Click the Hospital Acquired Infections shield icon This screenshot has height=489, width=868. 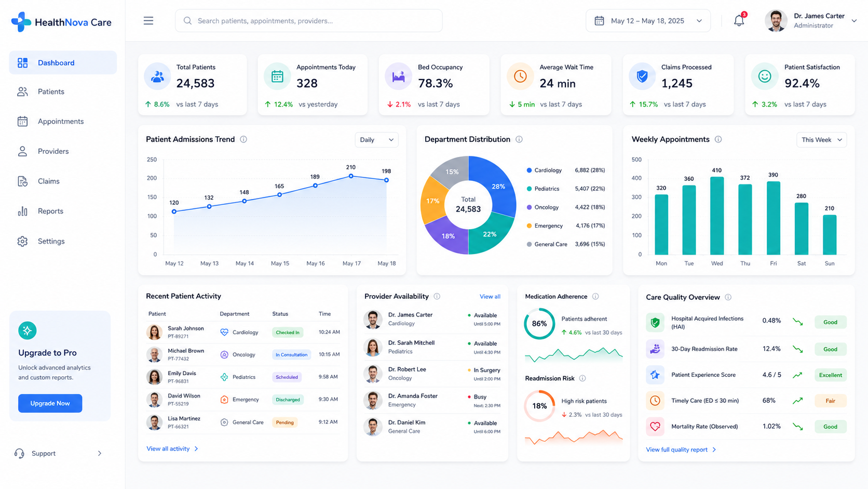coord(655,322)
